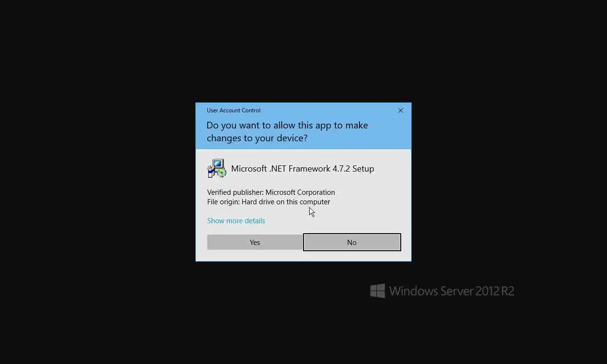Click the User Account Control title text
This screenshot has width=607, height=364.
point(233,110)
